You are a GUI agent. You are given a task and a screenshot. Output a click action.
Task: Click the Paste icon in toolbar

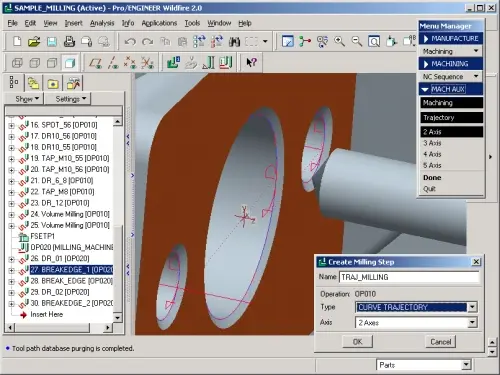[182, 42]
